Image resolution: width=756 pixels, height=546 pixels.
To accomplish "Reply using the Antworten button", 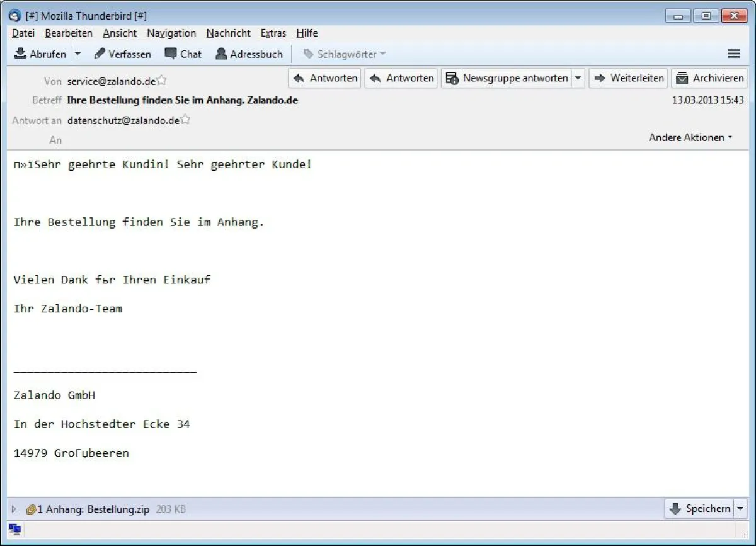I will point(324,77).
